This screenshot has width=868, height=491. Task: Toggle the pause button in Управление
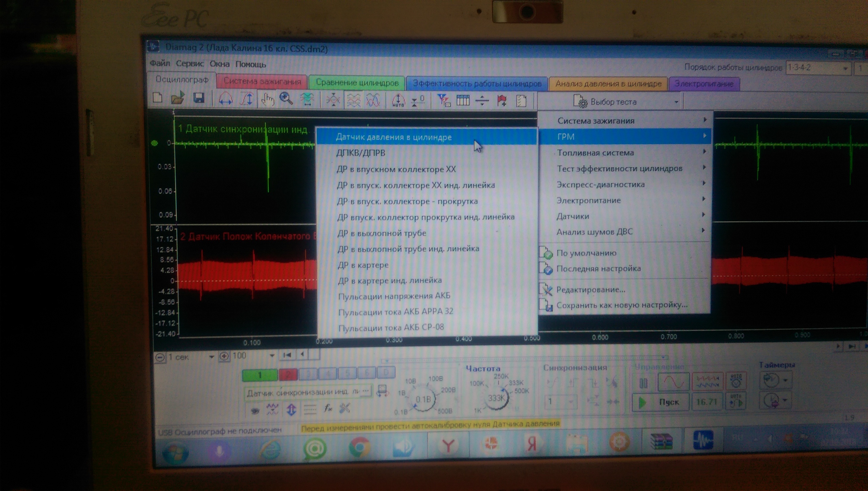pyautogui.click(x=643, y=383)
